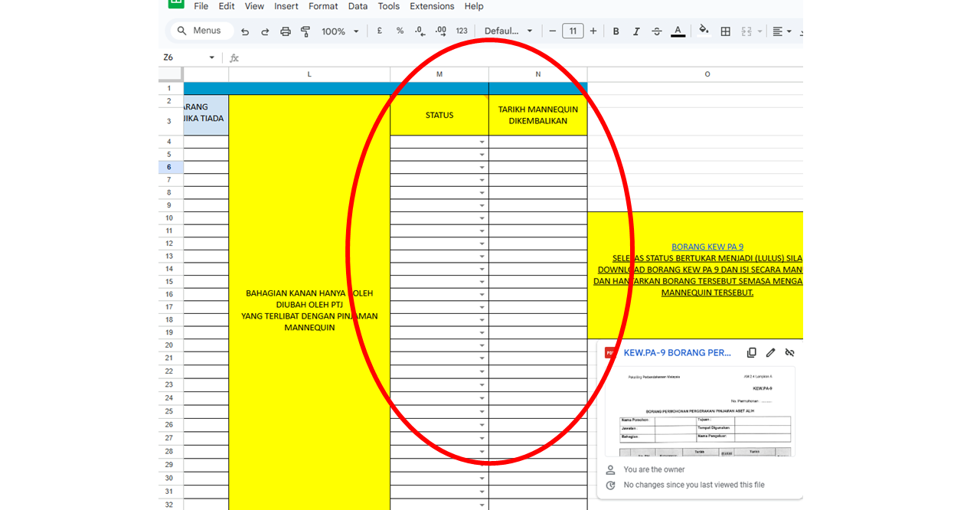Click the Undo arrow in toolbar
980x510 pixels.
pyautogui.click(x=245, y=31)
